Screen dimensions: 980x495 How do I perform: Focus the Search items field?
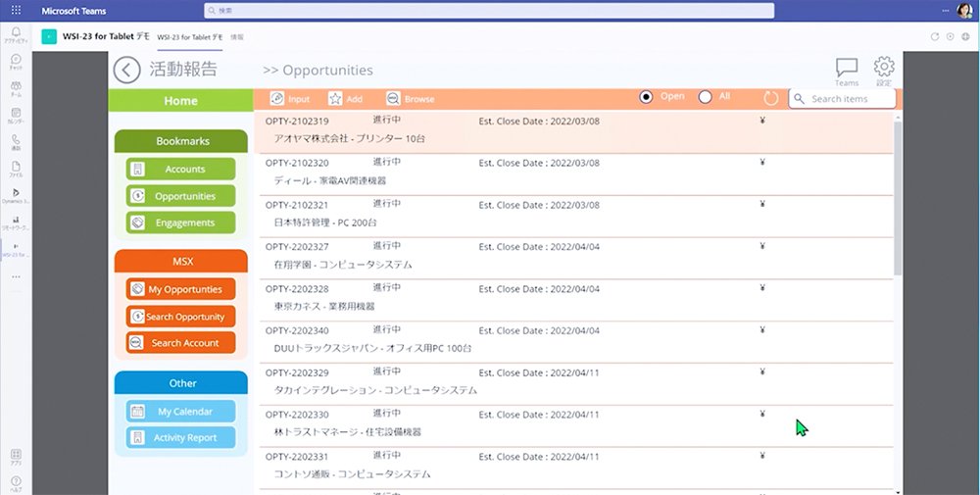[842, 99]
